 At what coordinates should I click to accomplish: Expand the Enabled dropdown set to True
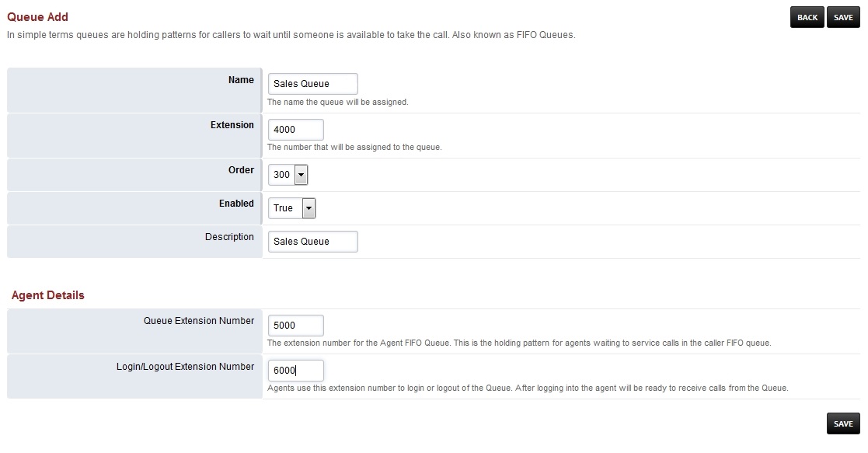[x=291, y=208]
